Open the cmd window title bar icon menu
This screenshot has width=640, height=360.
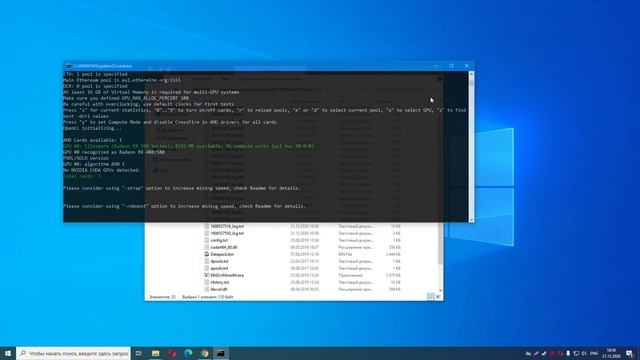tap(69, 66)
